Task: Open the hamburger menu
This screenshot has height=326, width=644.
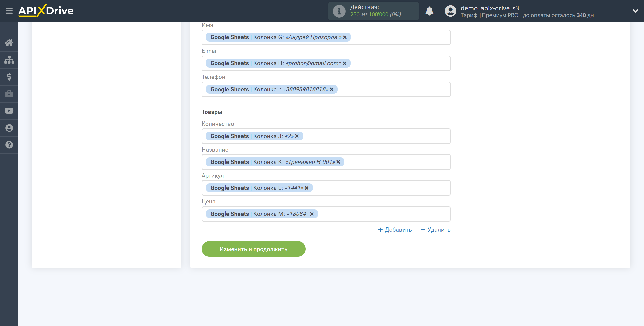Action: [x=9, y=11]
